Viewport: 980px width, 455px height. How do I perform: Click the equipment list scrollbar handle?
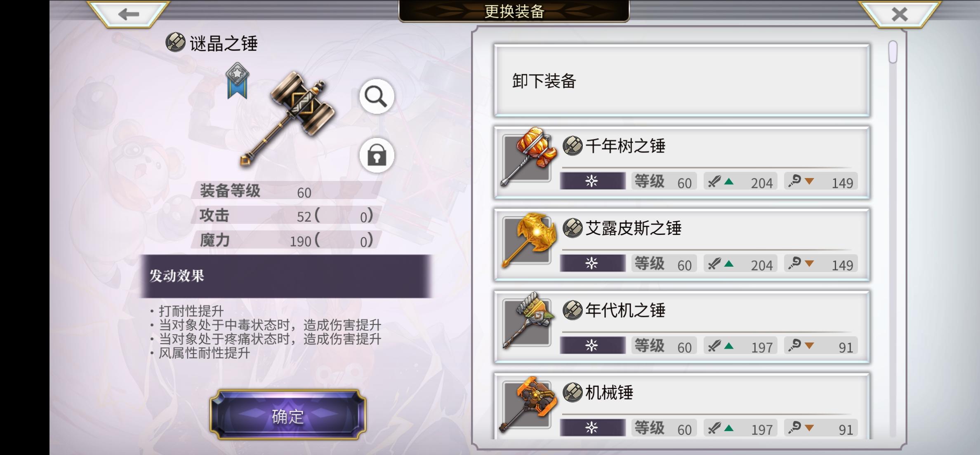coord(893,52)
